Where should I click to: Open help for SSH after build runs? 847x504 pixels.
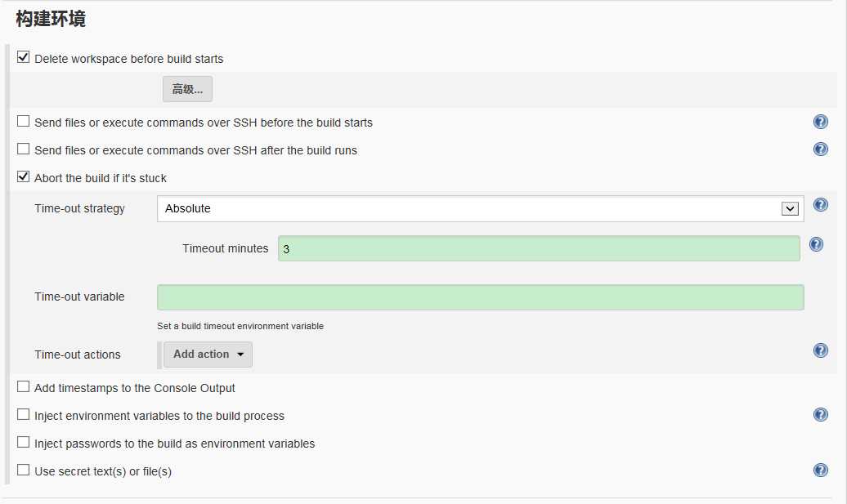(x=820, y=149)
